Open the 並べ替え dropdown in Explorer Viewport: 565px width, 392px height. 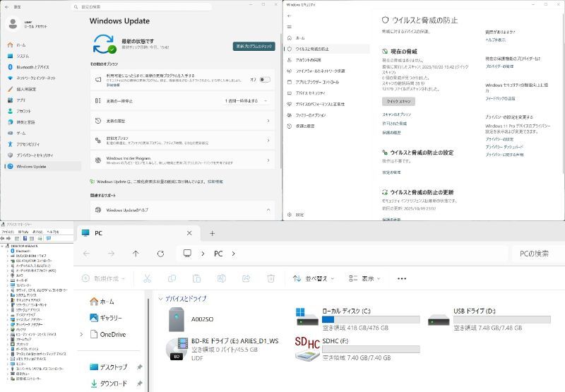[313, 278]
